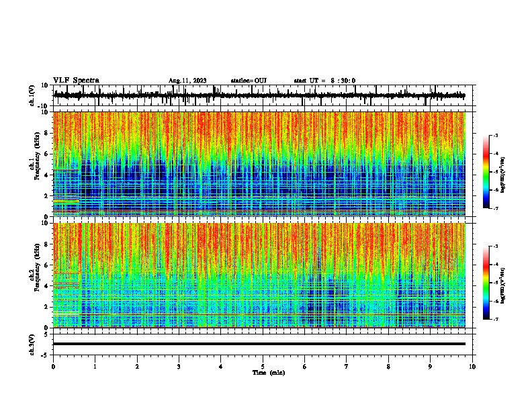Click the "-7" label on ch.2 colorbar

click(495, 319)
